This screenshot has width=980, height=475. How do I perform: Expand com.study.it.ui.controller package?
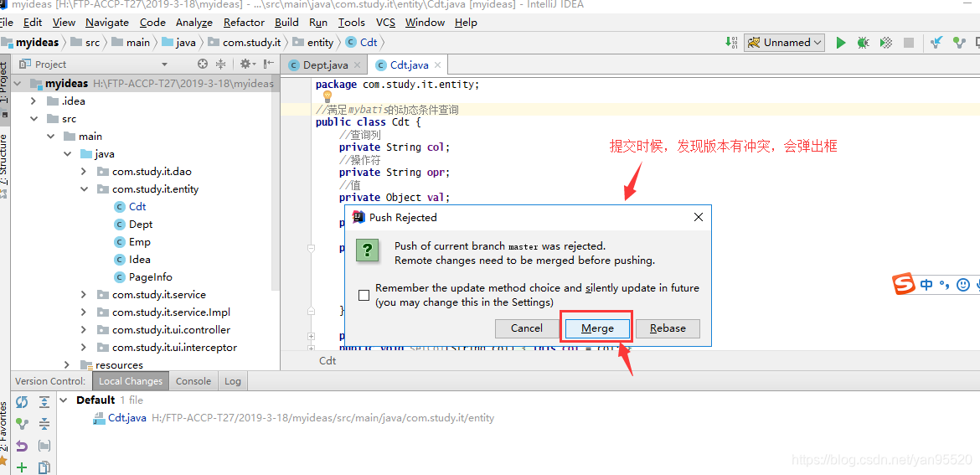pyautogui.click(x=84, y=329)
